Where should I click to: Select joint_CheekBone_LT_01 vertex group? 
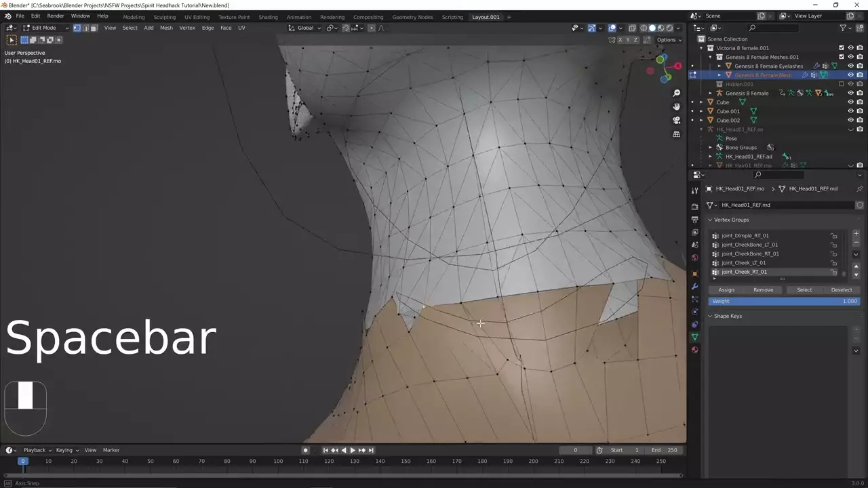tap(749, 245)
